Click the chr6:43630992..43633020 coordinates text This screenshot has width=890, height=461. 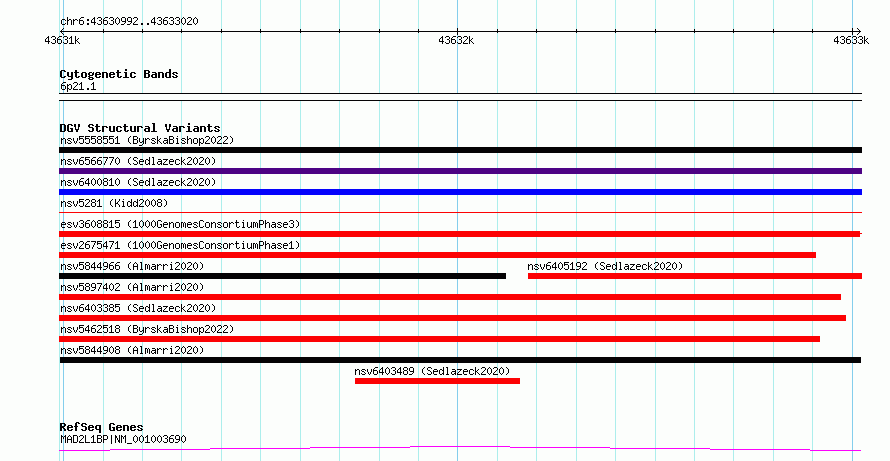coord(129,22)
